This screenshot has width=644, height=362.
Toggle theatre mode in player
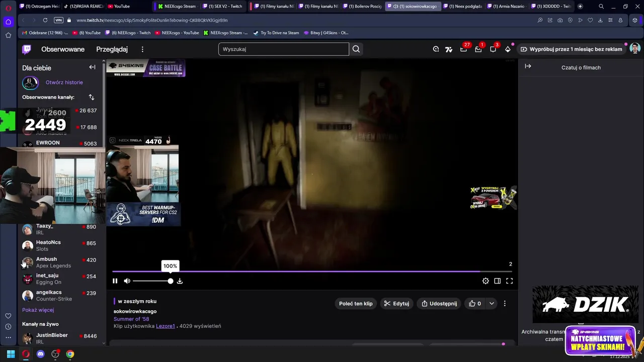coord(497,281)
